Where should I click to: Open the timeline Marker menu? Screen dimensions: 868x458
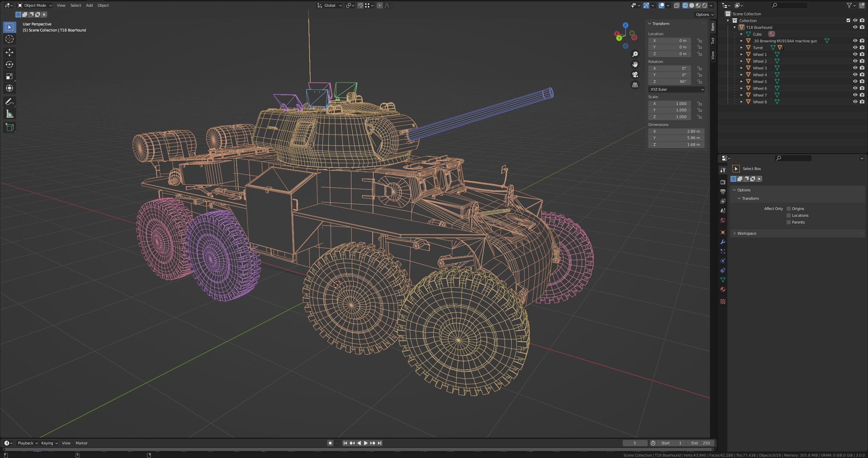point(81,443)
